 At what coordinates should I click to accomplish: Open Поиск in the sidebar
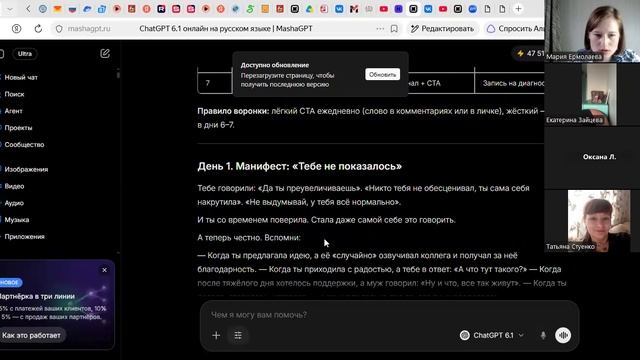(14, 94)
